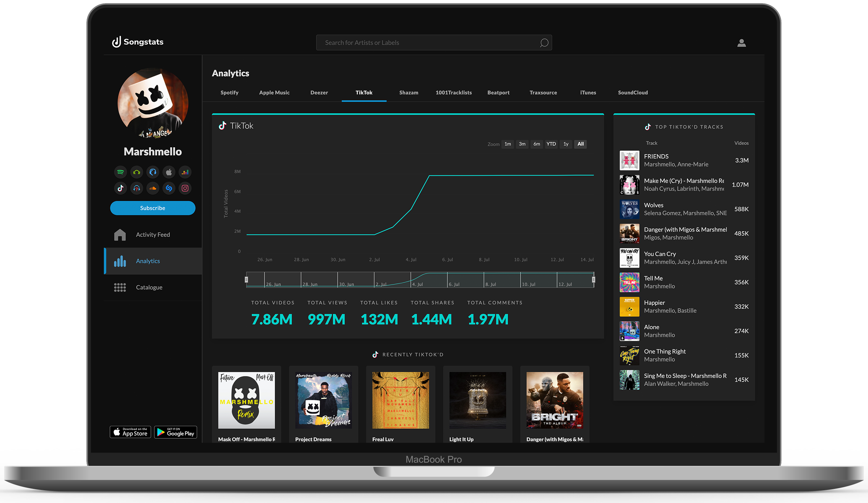Switch to the Apple Music tab
Image resolution: width=868 pixels, height=503 pixels.
pyautogui.click(x=274, y=92)
